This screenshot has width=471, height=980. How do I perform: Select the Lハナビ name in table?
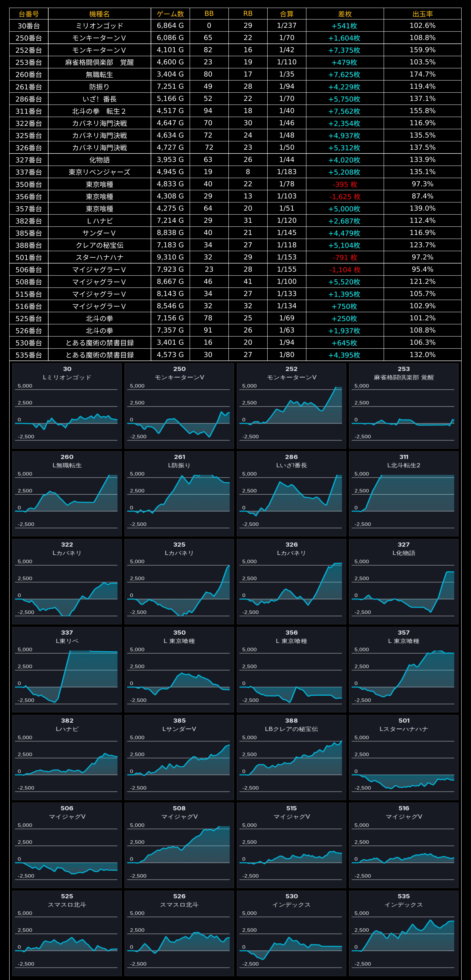tap(99, 221)
